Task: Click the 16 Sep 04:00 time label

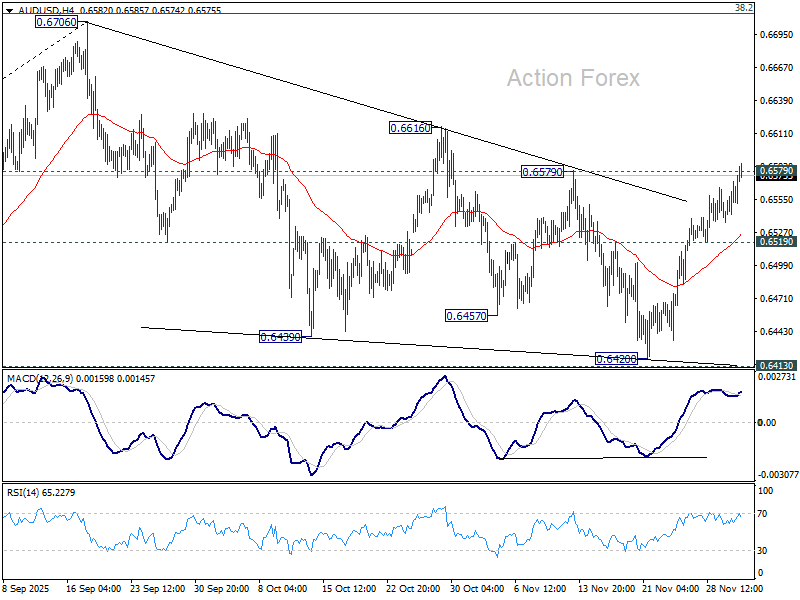Action: click(x=93, y=588)
